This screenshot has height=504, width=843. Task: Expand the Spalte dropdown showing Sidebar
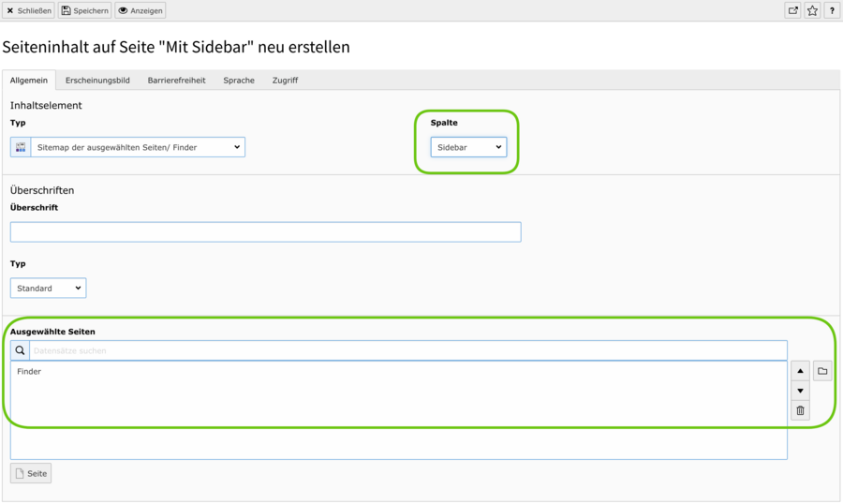(x=468, y=147)
